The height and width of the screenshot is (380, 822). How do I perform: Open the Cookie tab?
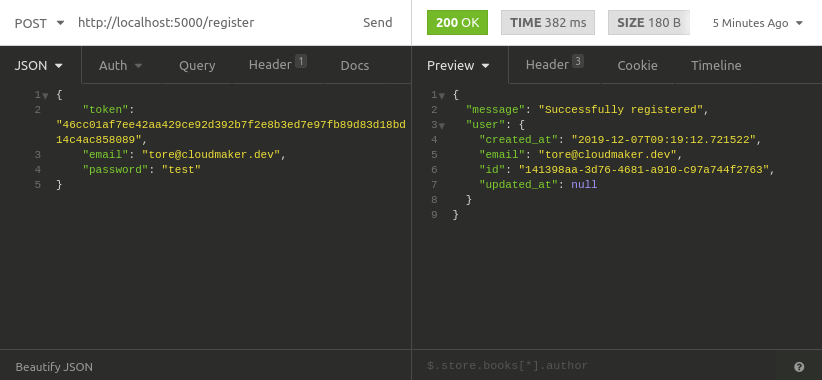pos(637,66)
